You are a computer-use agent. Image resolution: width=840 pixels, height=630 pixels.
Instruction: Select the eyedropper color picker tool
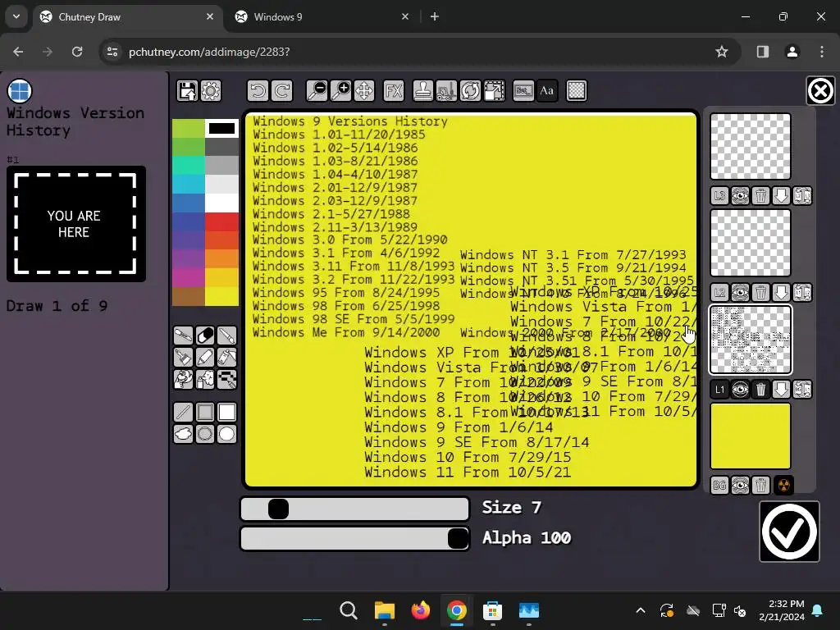[183, 336]
